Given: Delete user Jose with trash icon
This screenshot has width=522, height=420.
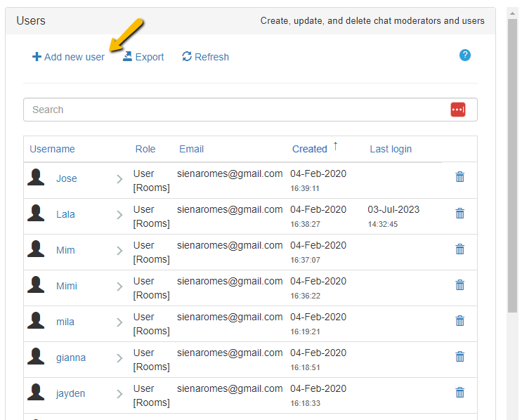Looking at the screenshot, I should [x=460, y=177].
